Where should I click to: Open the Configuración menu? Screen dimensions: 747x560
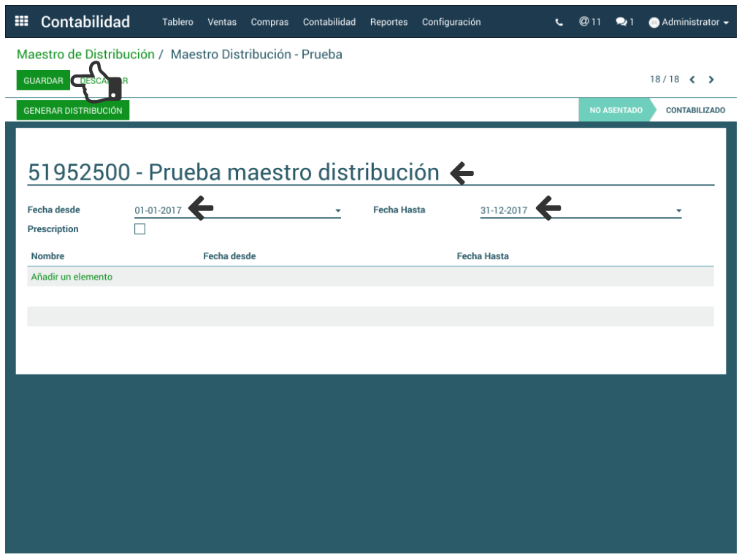(451, 22)
